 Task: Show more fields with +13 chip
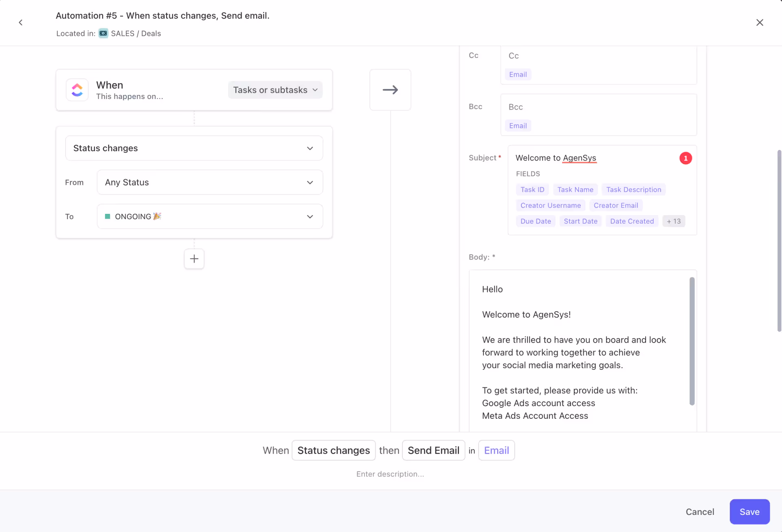[x=674, y=221]
